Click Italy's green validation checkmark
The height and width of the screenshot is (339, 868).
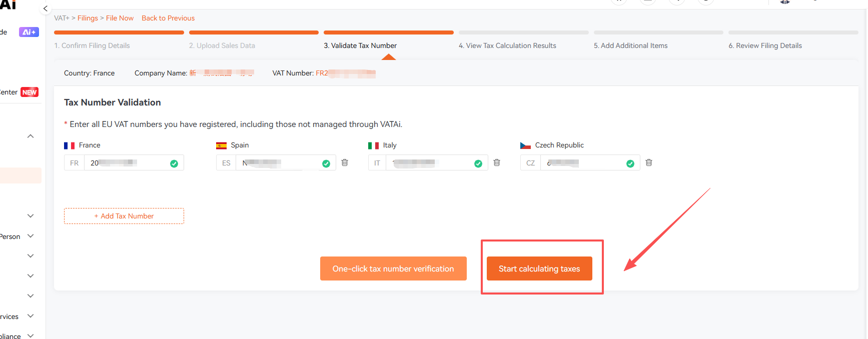(x=478, y=163)
